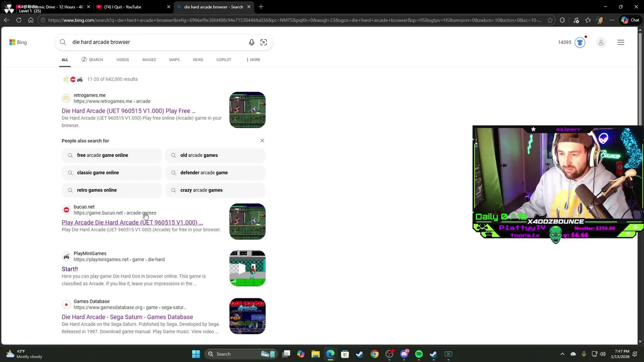Open the Bing account profile icon
The image size is (644, 362).
601,42
